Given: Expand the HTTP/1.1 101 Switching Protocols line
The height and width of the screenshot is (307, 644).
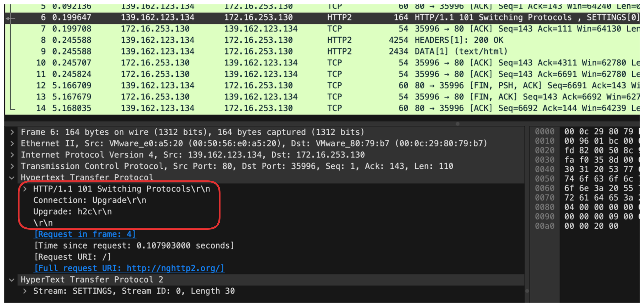Looking at the screenshot, I should tap(25, 189).
